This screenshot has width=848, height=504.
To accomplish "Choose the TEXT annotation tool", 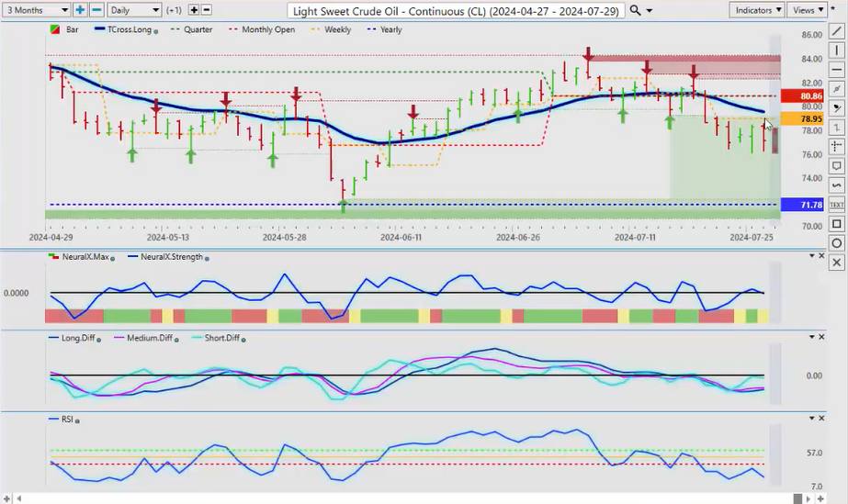I will (836, 204).
